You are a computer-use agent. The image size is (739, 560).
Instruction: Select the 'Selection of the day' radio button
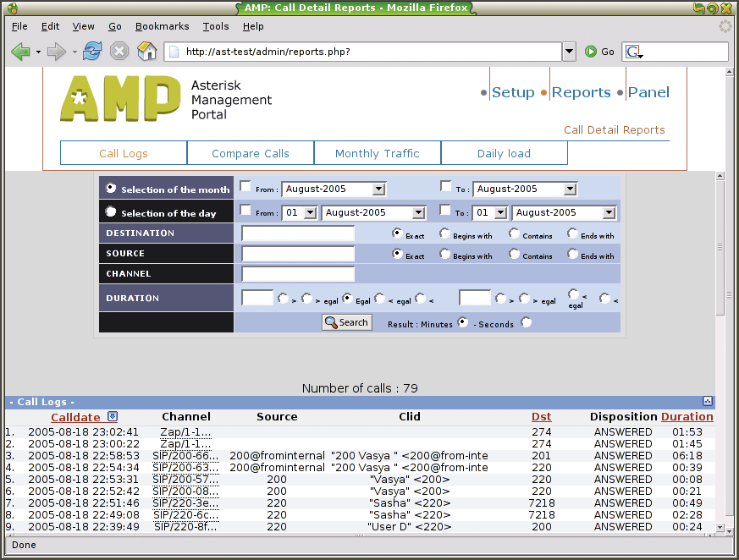[x=111, y=211]
